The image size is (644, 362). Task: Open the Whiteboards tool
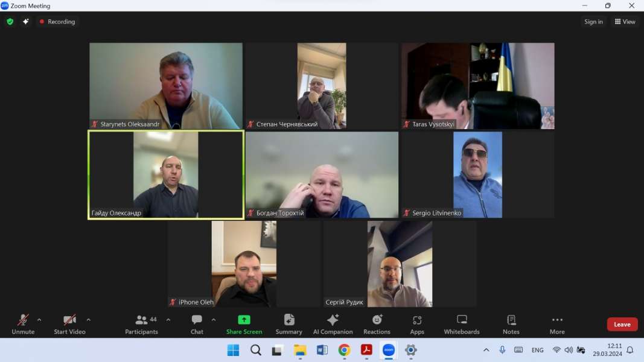point(462,324)
